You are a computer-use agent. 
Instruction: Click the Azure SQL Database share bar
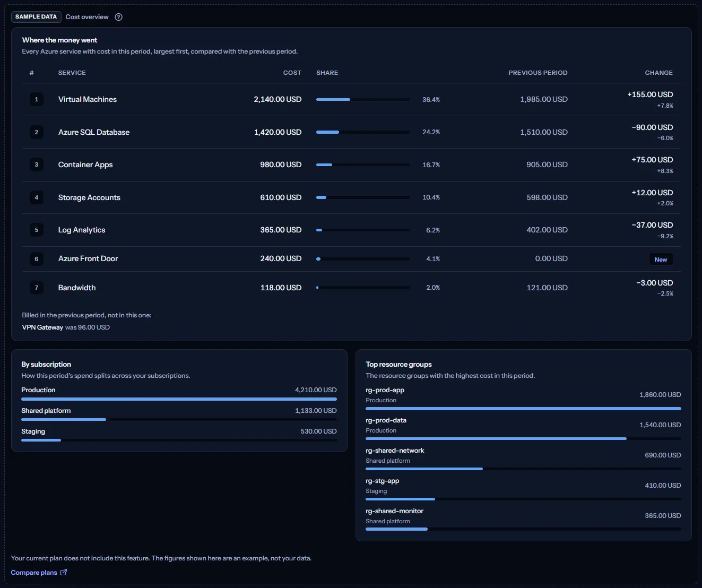click(x=363, y=132)
